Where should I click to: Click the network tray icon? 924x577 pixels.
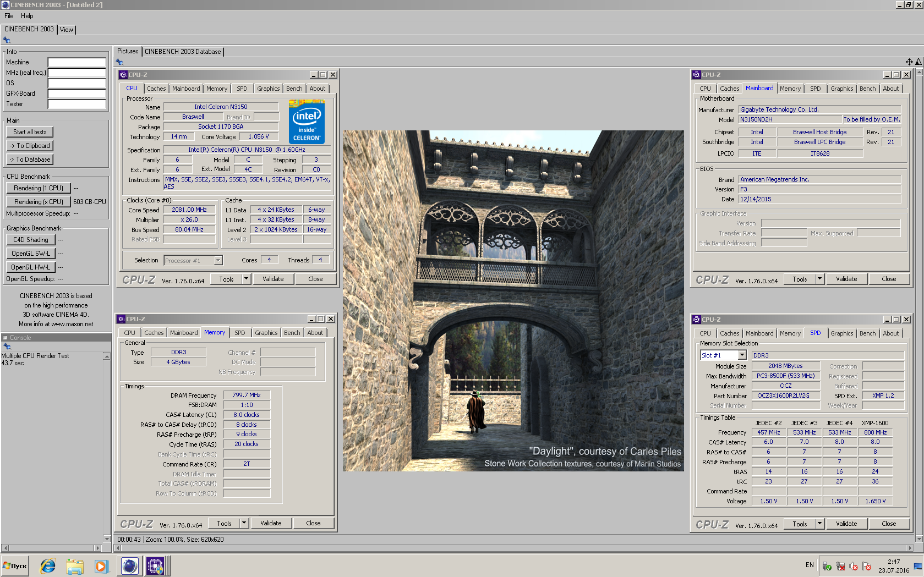click(840, 566)
